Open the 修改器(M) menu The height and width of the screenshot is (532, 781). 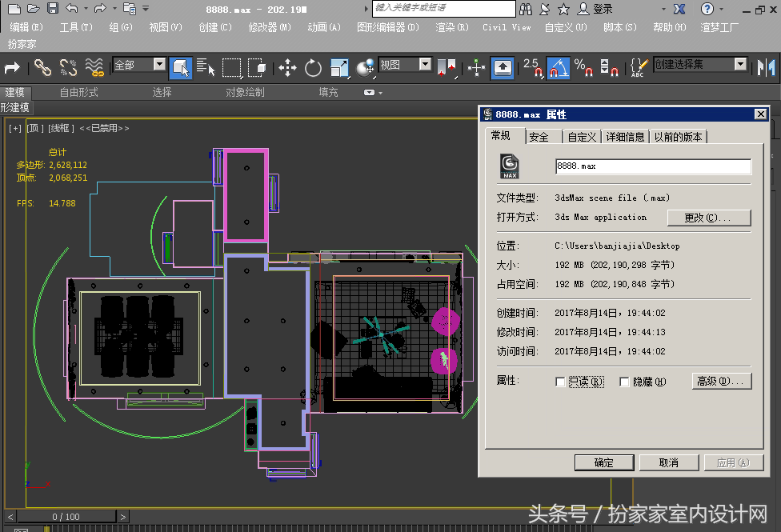click(x=270, y=27)
